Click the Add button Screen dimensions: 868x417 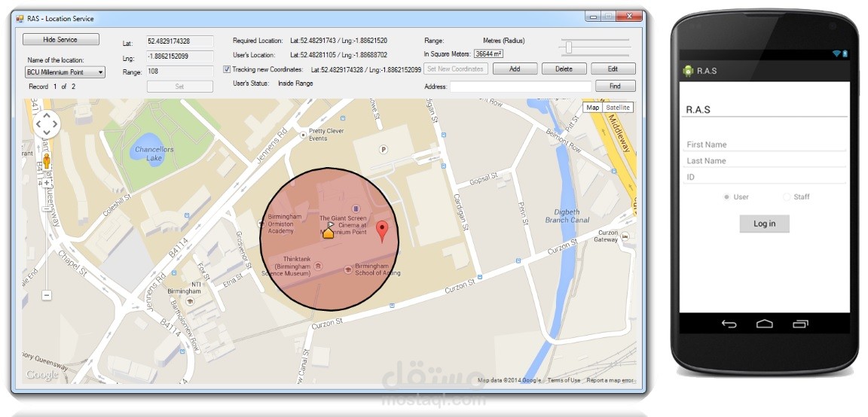[x=515, y=69]
